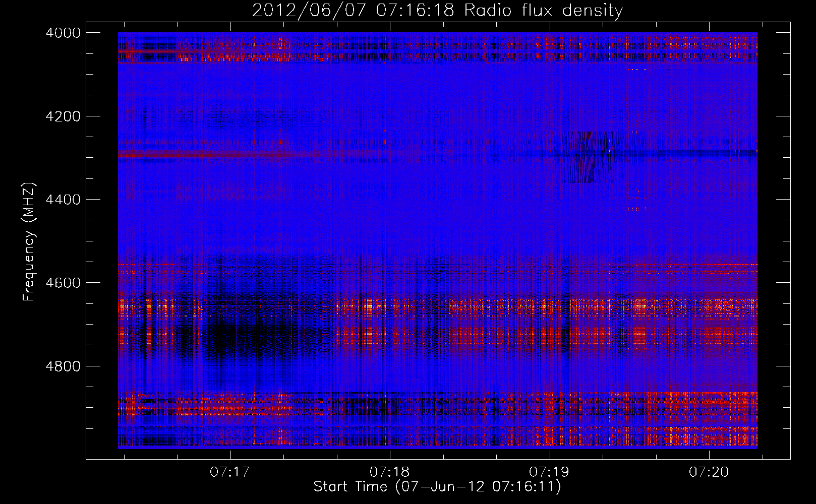Click the dark absorption feature near 4300 MHz after 07:19
Viewport: 816px width, 504px height.
(588, 157)
